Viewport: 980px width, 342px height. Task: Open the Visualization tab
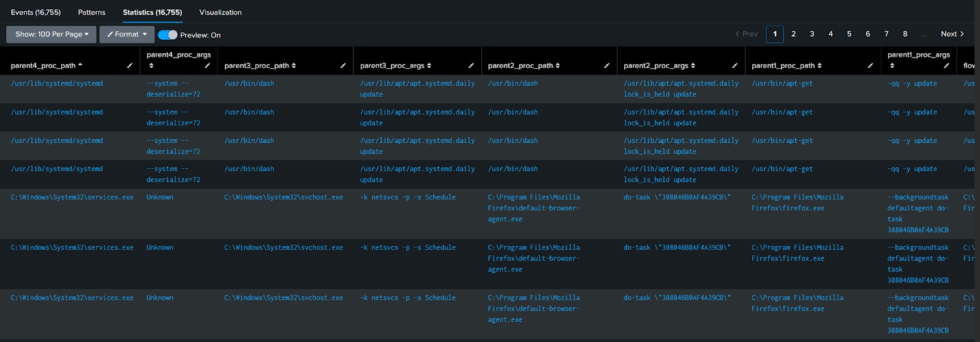221,12
